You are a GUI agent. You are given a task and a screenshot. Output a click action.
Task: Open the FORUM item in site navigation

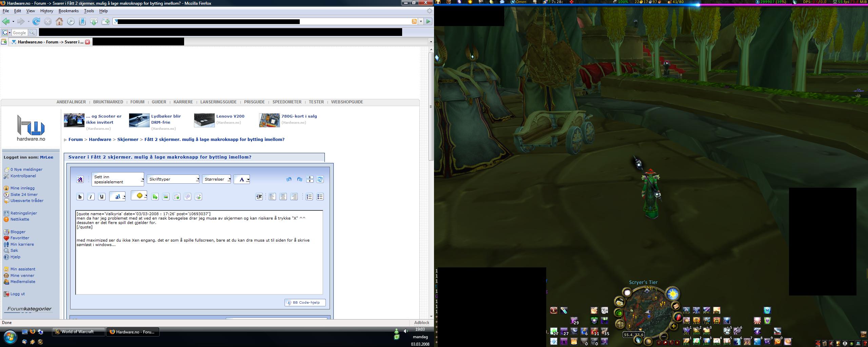(137, 102)
